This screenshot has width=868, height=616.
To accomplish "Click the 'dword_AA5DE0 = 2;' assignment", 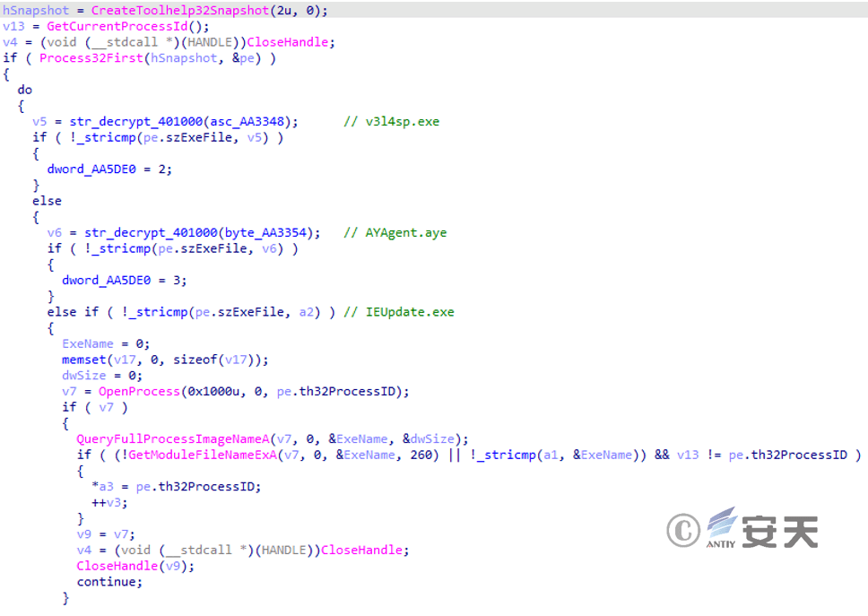I will click(x=109, y=169).
